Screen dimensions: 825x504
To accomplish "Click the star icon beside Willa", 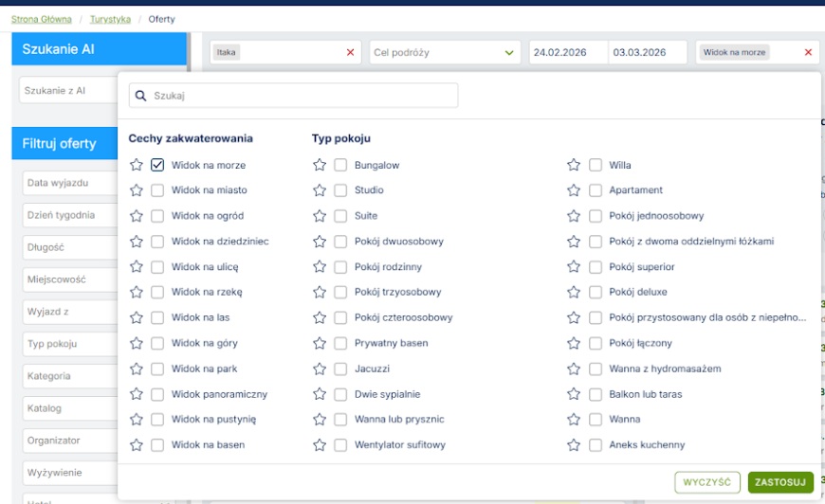I will 574,165.
